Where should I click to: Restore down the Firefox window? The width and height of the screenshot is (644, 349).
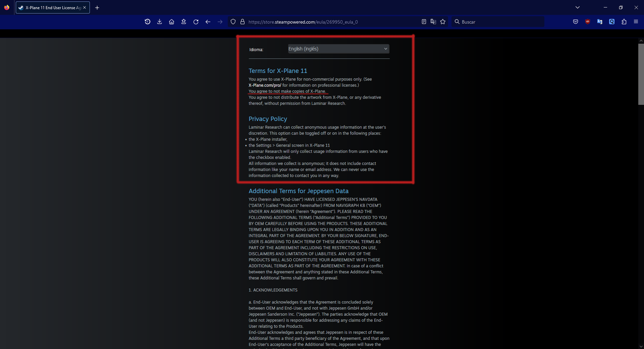(621, 8)
